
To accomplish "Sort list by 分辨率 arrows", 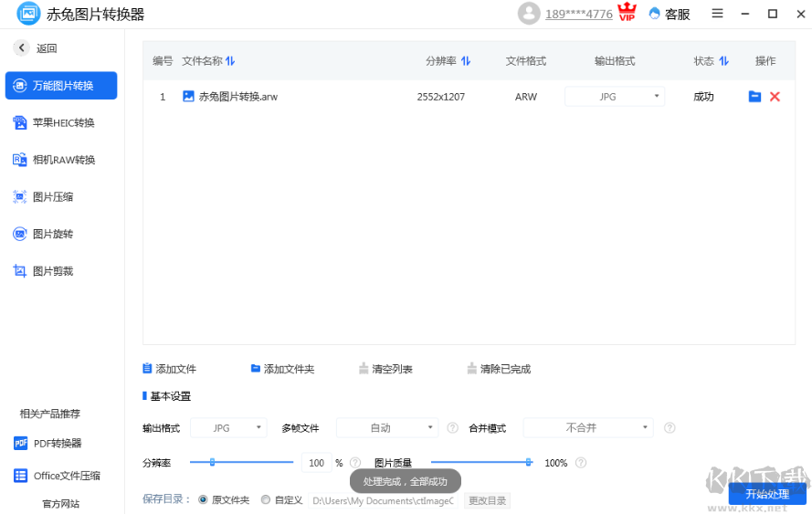I will tap(466, 61).
